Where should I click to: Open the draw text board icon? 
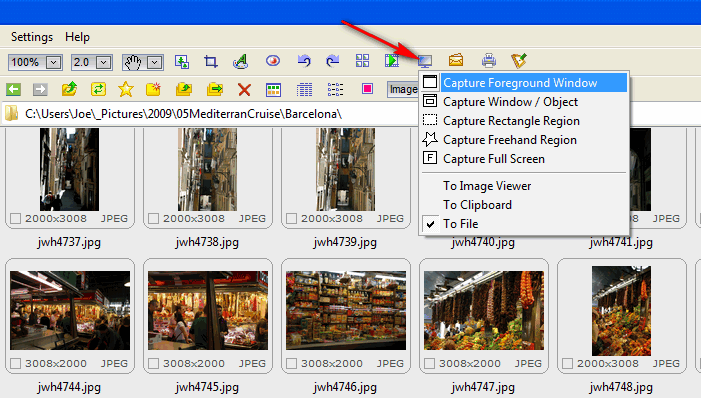241,61
